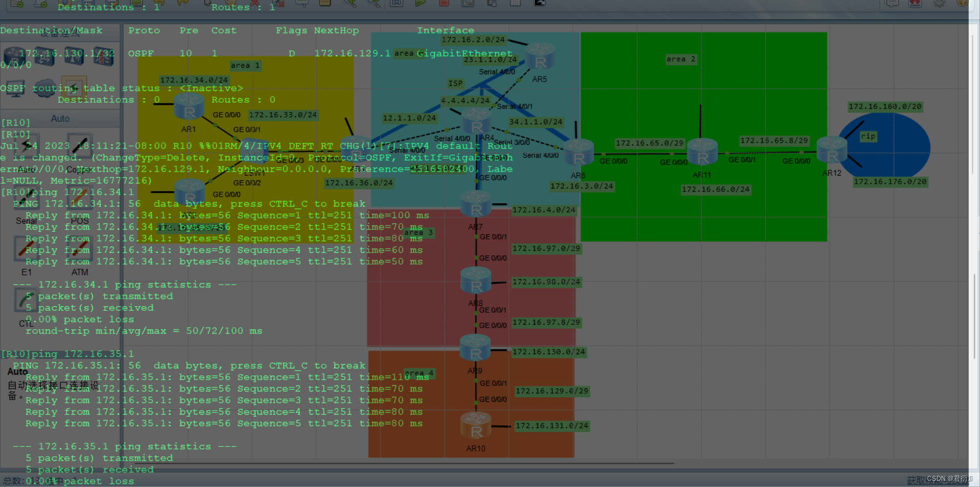Click the '172.16.176.0/20' network label
This screenshot has width=980, height=487.
891,182
